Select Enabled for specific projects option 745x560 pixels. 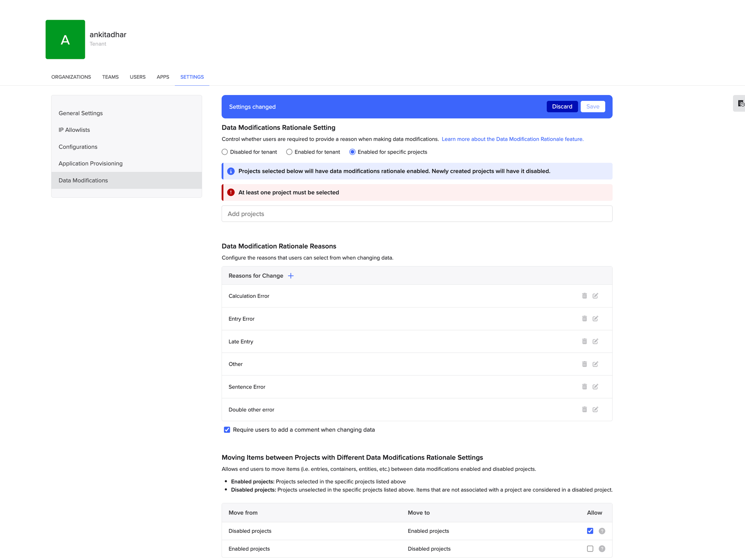pyautogui.click(x=352, y=152)
